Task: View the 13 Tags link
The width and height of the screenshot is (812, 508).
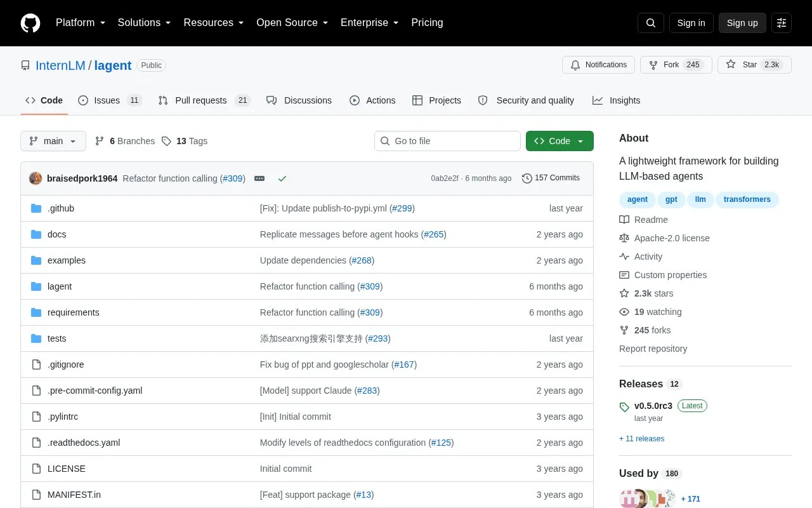Action: click(x=185, y=141)
